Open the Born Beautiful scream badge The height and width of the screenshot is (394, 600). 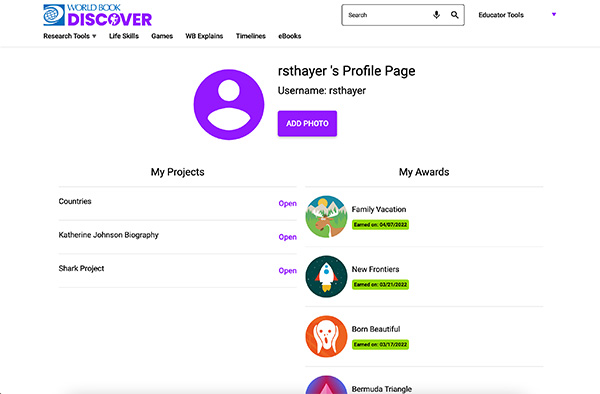click(326, 336)
